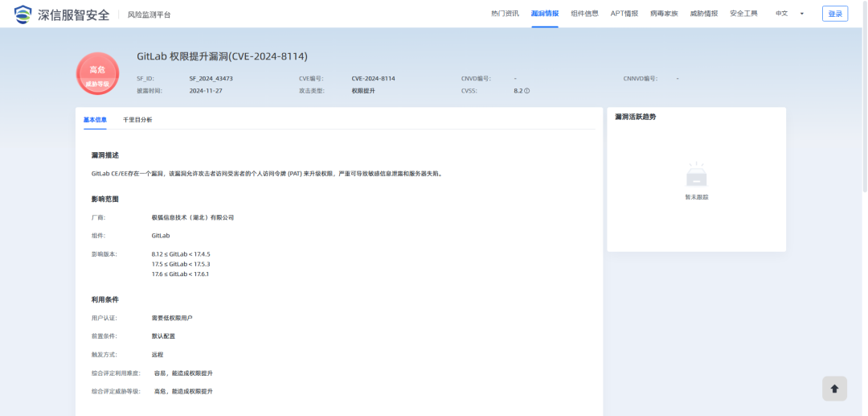
Task: Click the CVSS 8.2 info icon
Action: pos(527,91)
